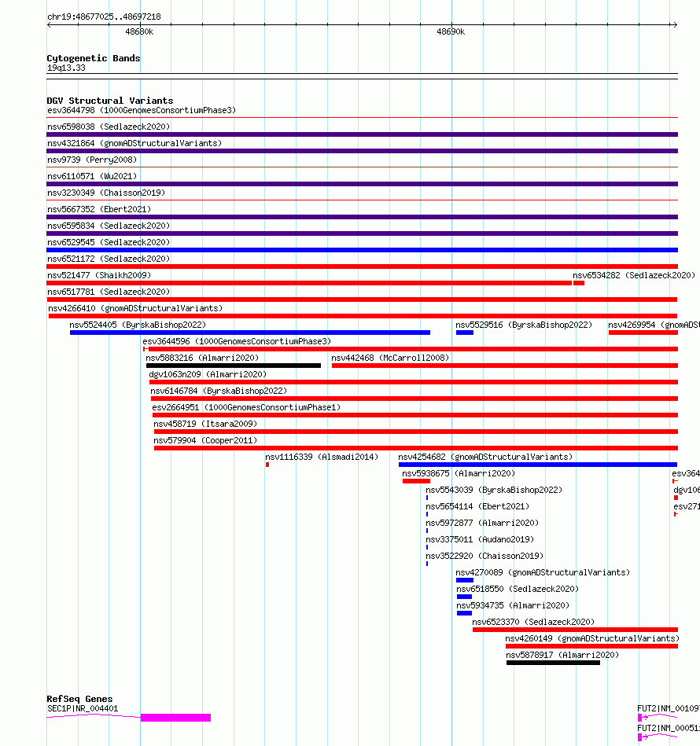The image size is (700, 746).
Task: Select the black bar under nsv5883216
Action: (x=234, y=366)
